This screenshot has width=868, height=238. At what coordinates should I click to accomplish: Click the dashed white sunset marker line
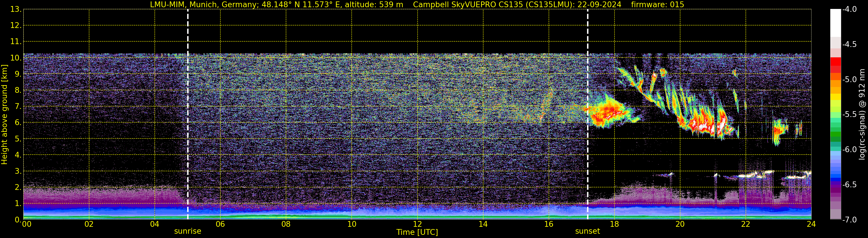pos(588,115)
